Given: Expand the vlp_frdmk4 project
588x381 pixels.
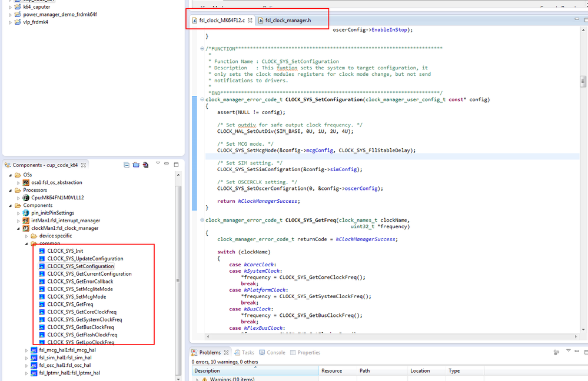Looking at the screenshot, I should (x=11, y=22).
